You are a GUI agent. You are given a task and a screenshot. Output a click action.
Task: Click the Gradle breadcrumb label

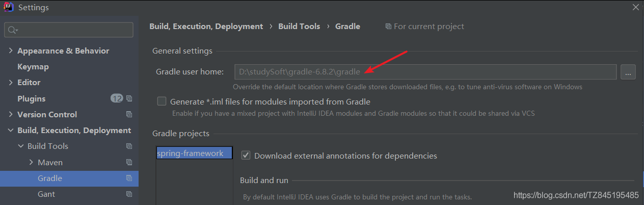[347, 26]
